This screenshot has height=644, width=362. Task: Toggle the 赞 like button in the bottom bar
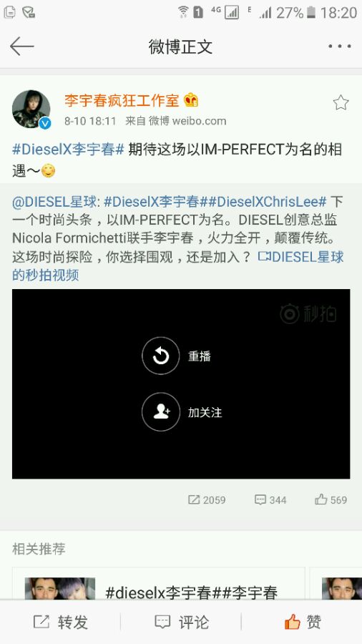click(303, 623)
